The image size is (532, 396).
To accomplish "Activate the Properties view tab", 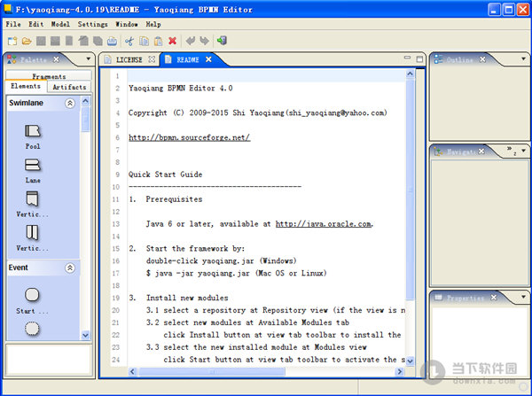I will tap(465, 298).
